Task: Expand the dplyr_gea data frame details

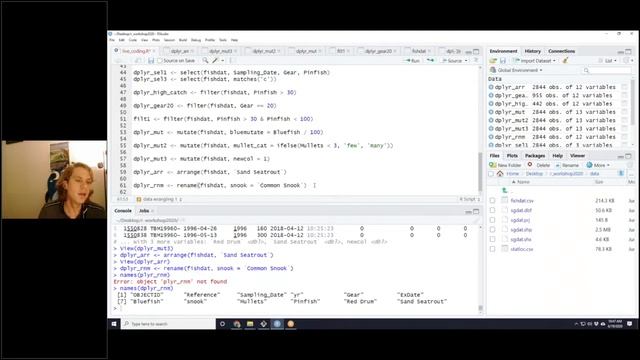Action: point(491,95)
